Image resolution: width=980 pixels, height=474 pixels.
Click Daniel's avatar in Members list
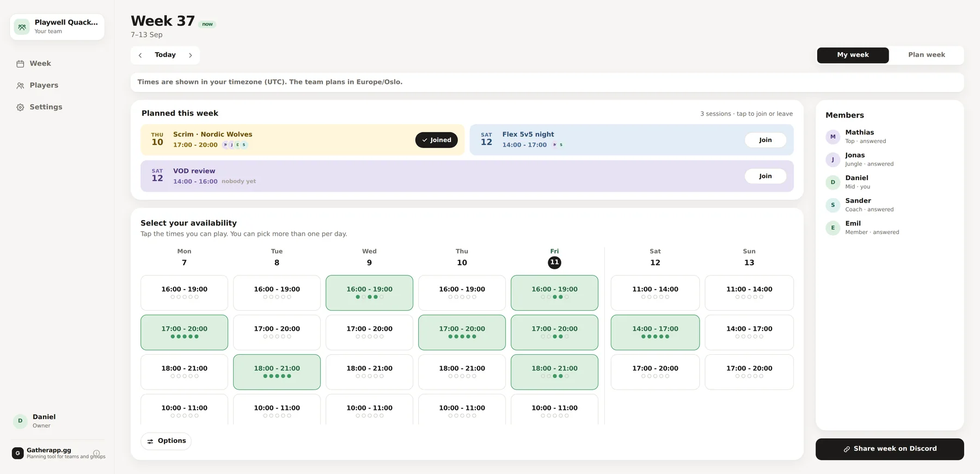832,182
